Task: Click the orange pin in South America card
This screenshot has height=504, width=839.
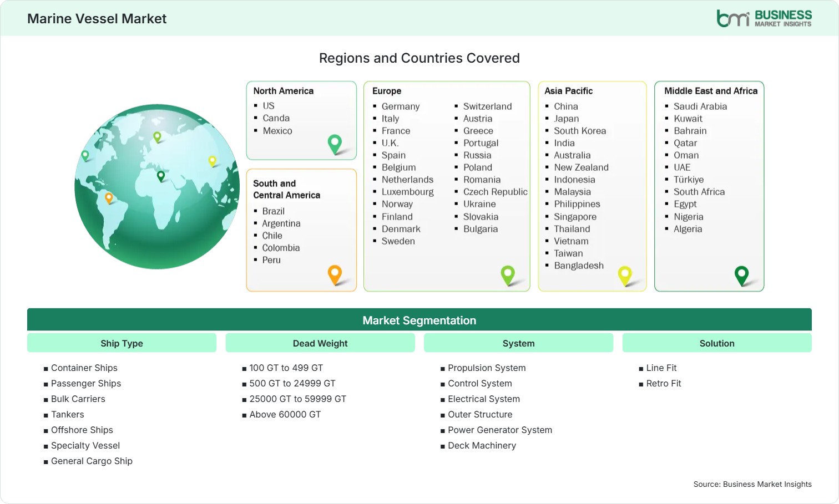Action: click(x=335, y=275)
